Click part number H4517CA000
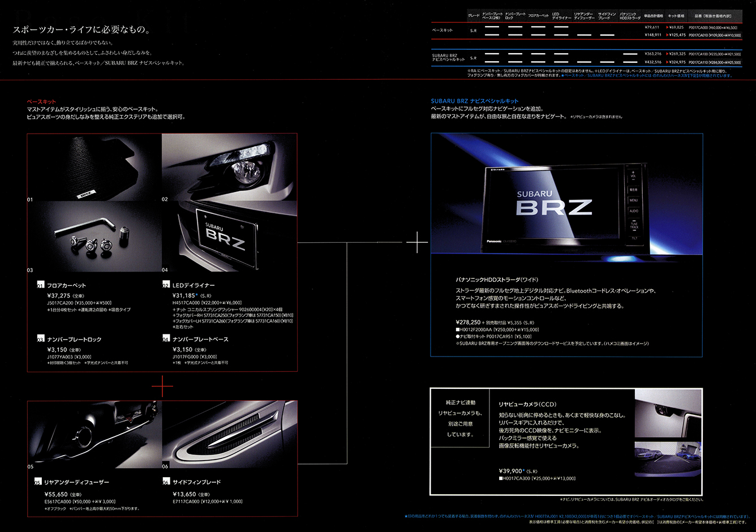This screenshot has width=756, height=532. (x=186, y=303)
